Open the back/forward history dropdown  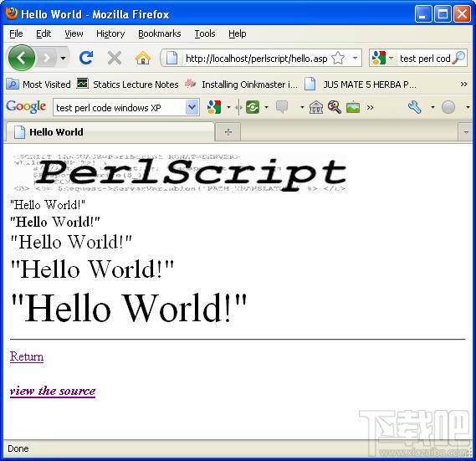click(x=63, y=58)
